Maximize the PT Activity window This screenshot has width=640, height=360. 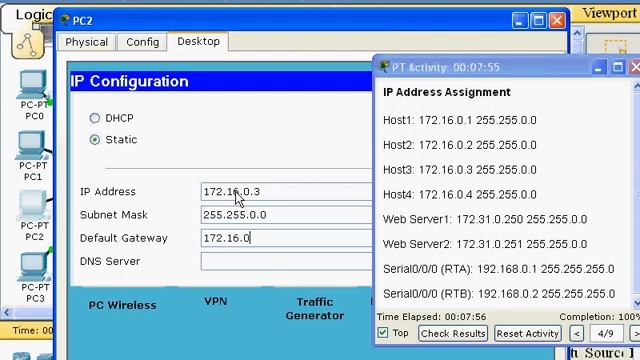pyautogui.click(x=618, y=67)
